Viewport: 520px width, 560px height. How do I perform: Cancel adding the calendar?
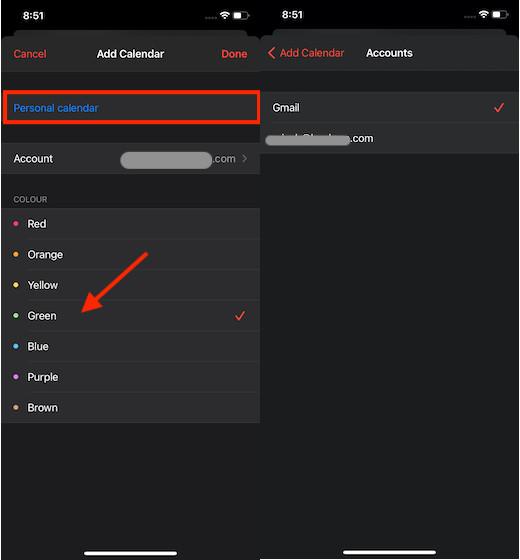click(x=30, y=54)
